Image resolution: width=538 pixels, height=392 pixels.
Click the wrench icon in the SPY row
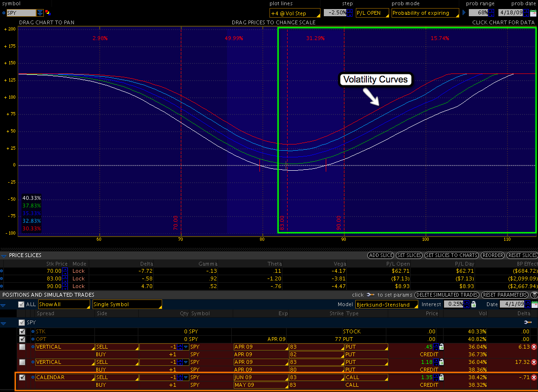coord(527,323)
